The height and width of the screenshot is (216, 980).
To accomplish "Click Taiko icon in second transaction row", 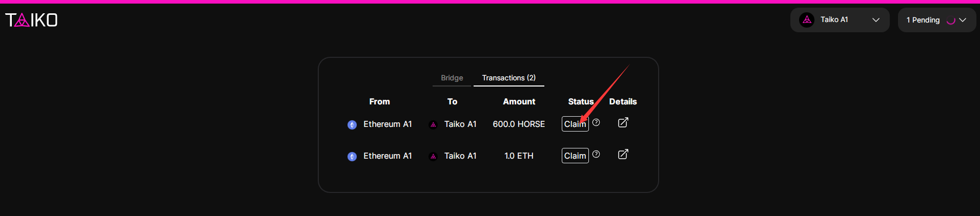I will (433, 157).
